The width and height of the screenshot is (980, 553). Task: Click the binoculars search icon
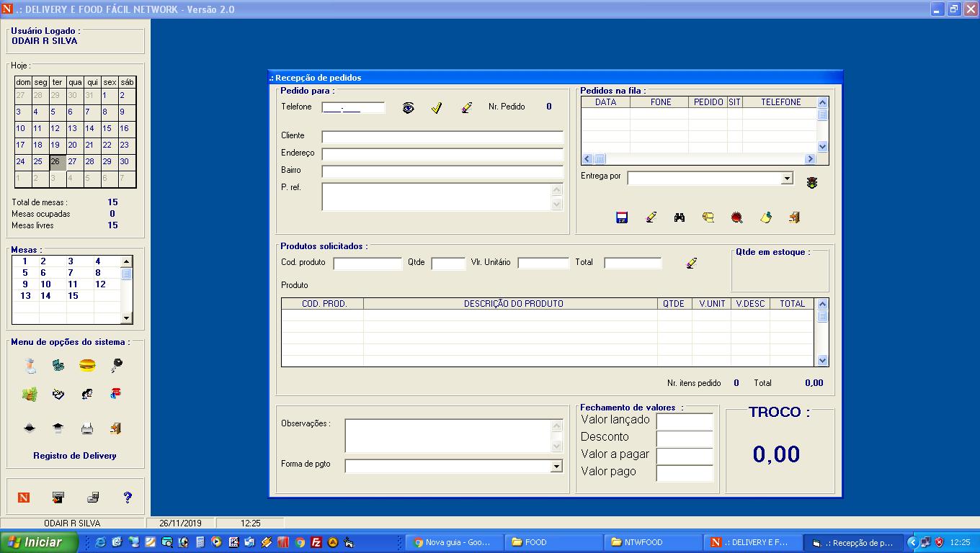[680, 217]
